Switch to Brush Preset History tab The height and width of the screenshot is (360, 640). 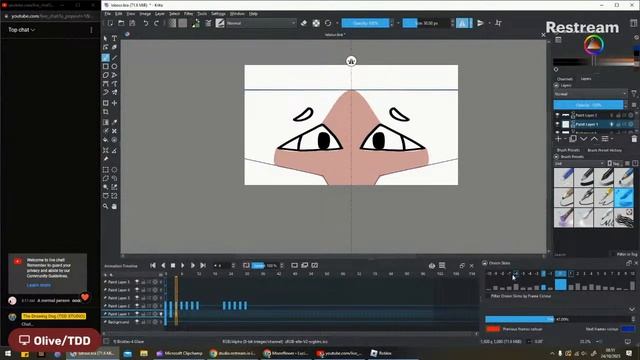point(604,150)
